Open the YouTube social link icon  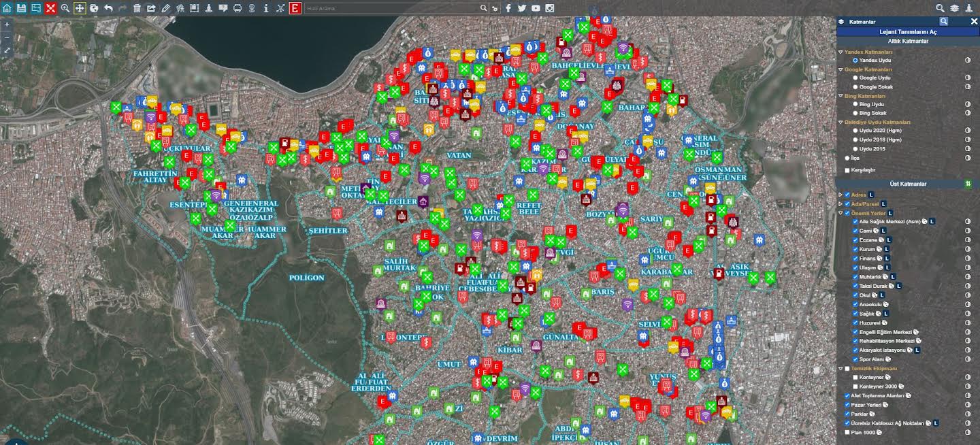pyautogui.click(x=536, y=8)
